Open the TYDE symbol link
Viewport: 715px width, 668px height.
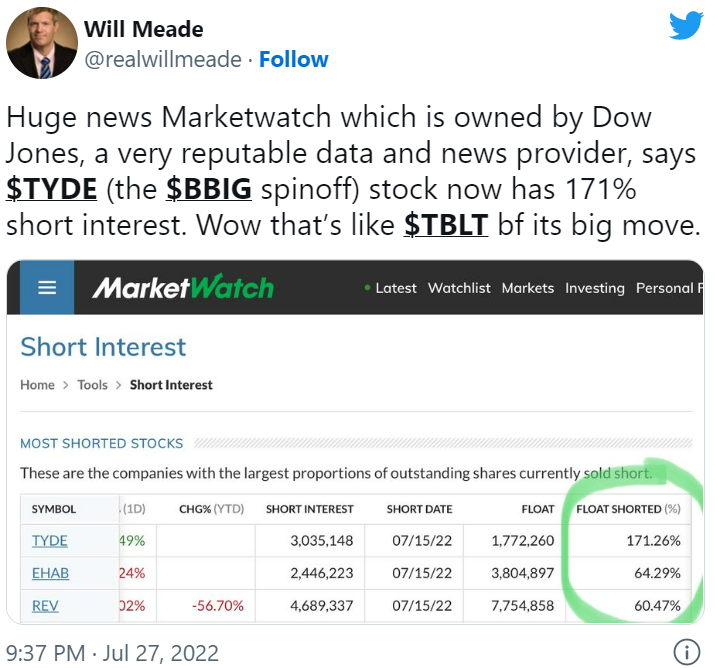(50, 541)
